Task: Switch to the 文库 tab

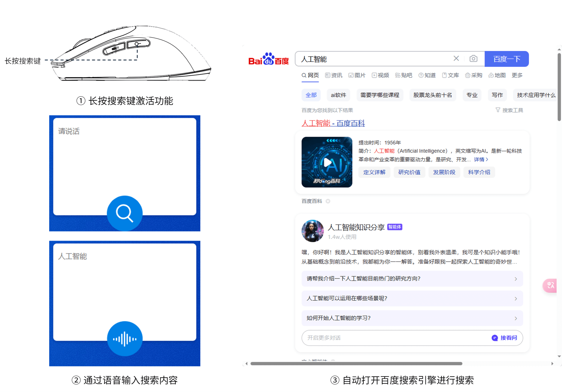Action: pos(450,75)
